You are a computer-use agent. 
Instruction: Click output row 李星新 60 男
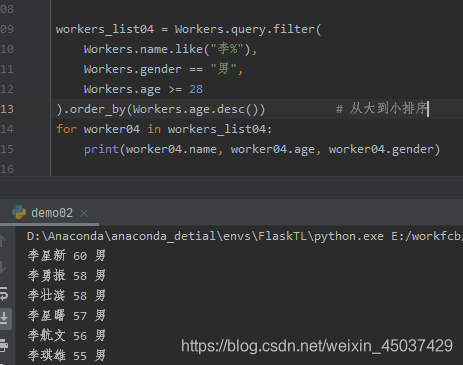[x=67, y=256]
